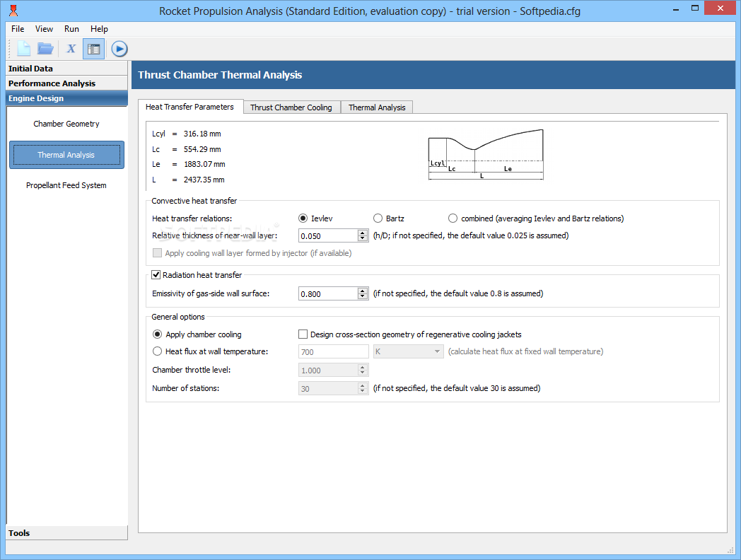Viewport: 741px width, 560px height.
Task: Click the italic X toolbar icon
Action: pyautogui.click(x=71, y=49)
